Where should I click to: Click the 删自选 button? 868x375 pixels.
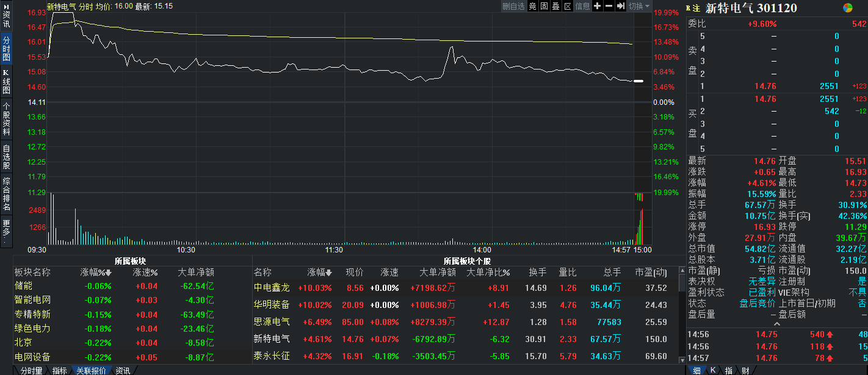pos(514,6)
